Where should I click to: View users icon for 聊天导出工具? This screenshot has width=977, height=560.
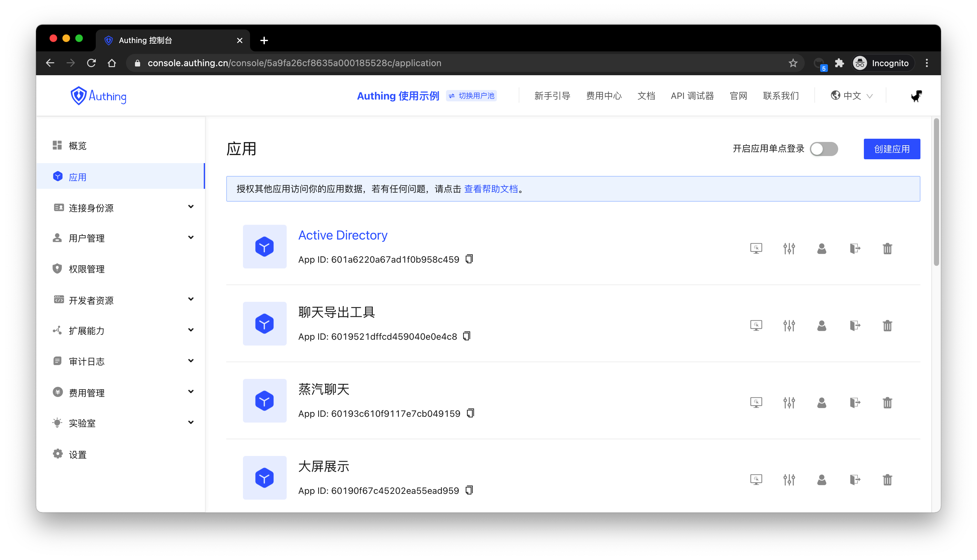pos(821,325)
